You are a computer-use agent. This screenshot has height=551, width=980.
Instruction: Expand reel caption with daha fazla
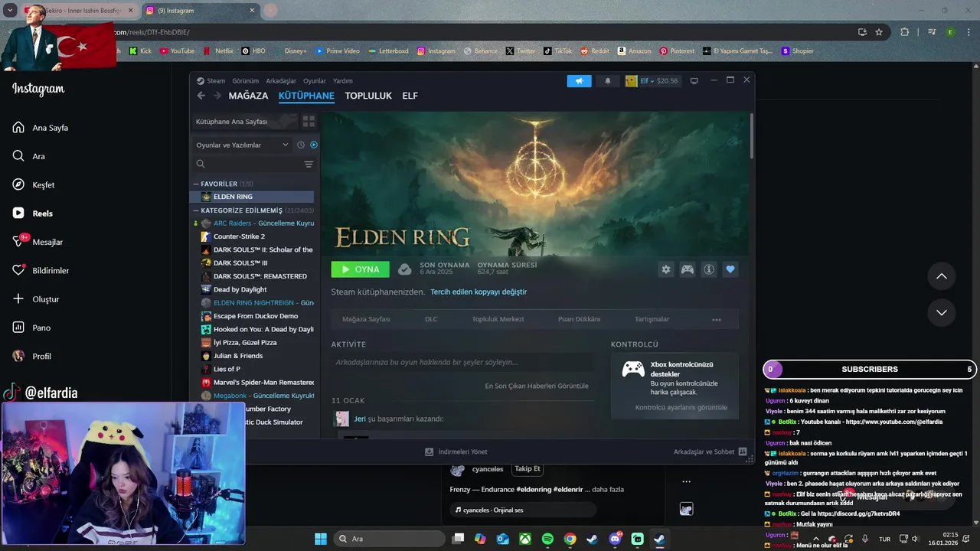pos(608,489)
